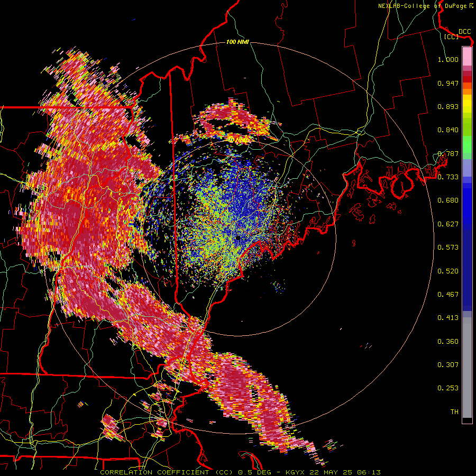Select the 0.253 scale value
This screenshot has width=476, height=476.
tap(448, 388)
